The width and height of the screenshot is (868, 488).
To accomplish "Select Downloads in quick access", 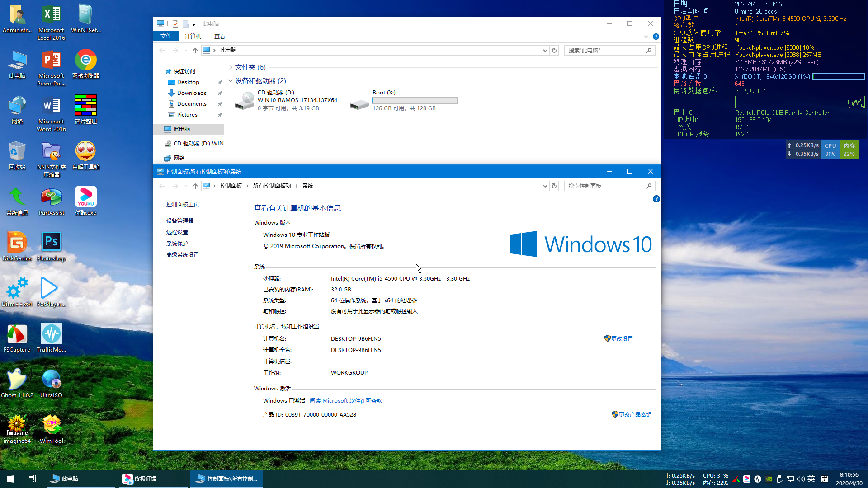I will coord(192,93).
